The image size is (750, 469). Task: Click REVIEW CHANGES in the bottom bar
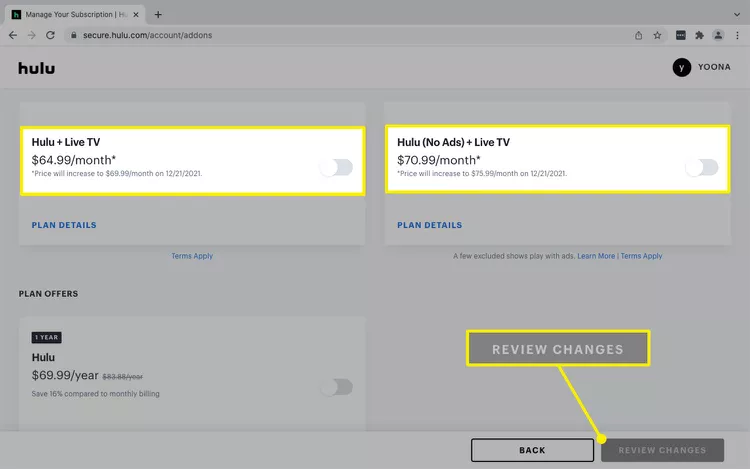point(662,450)
